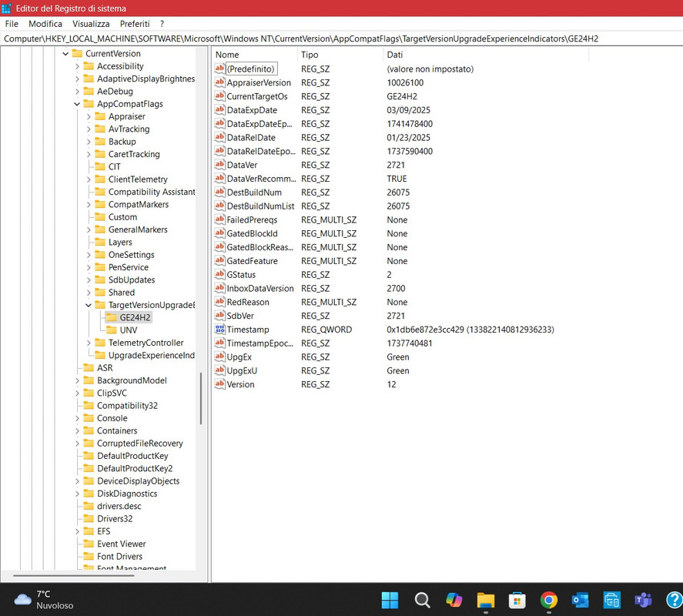Open the Visualizza menu

tap(91, 24)
